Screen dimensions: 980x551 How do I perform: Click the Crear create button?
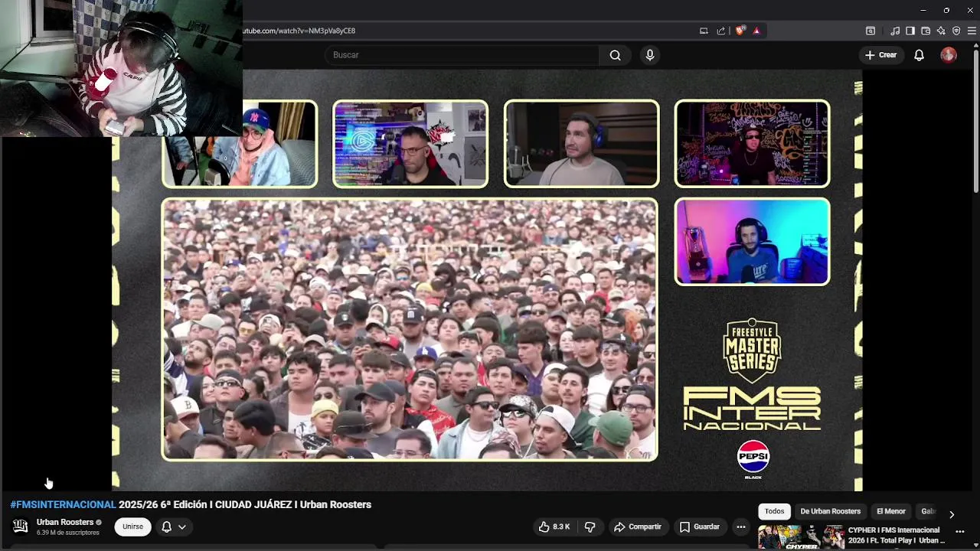point(881,55)
